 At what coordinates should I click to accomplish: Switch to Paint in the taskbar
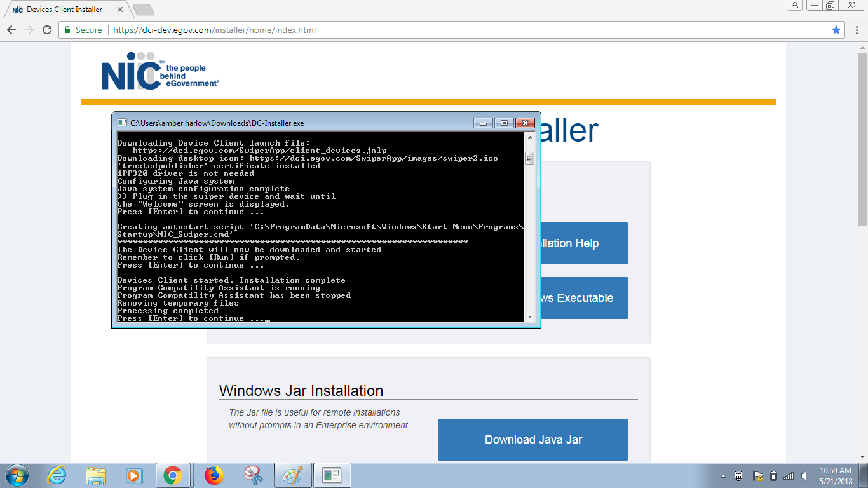(x=292, y=475)
